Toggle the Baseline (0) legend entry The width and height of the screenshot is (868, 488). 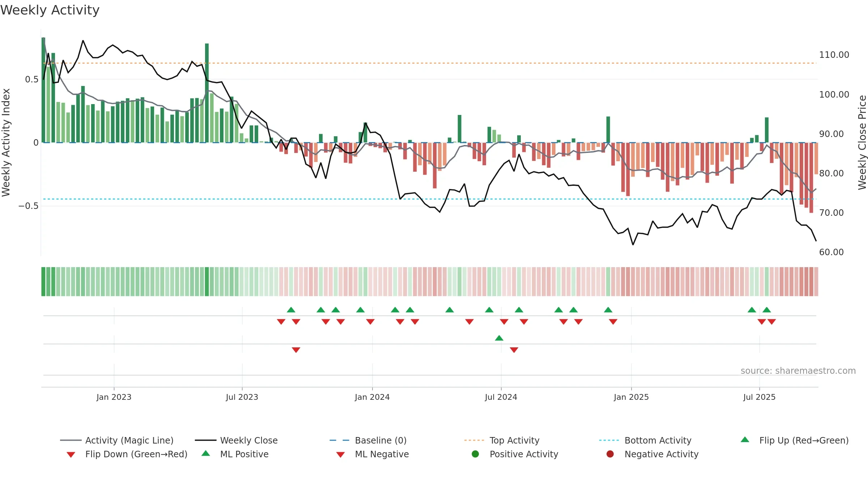point(368,440)
